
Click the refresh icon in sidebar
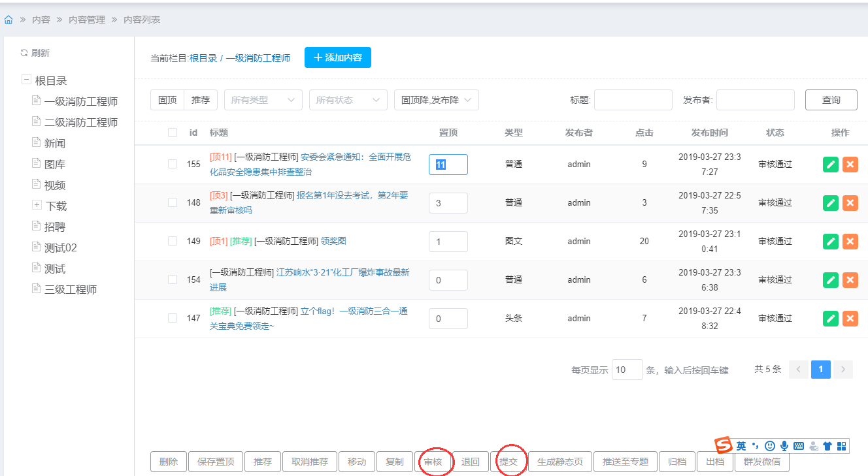[x=24, y=53]
